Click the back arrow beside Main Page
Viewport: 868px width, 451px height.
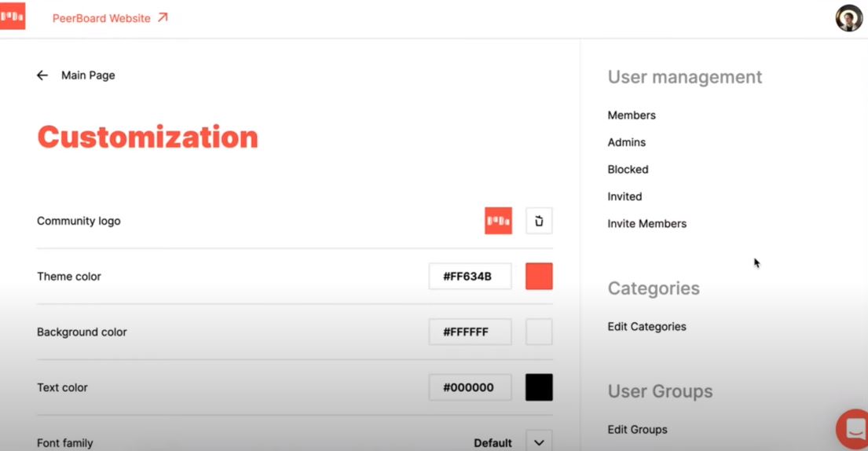42,75
